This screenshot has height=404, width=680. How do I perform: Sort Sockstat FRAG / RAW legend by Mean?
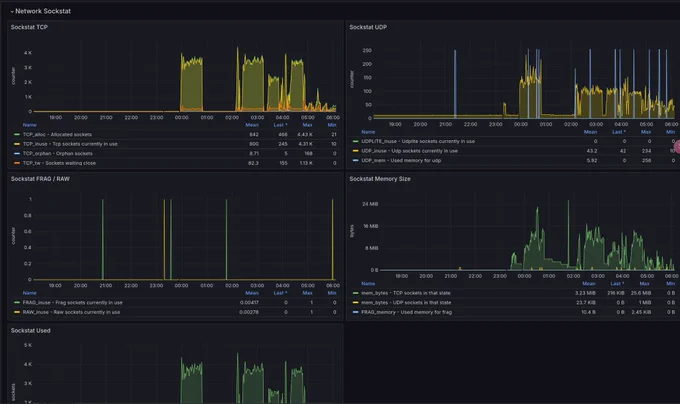pos(252,293)
